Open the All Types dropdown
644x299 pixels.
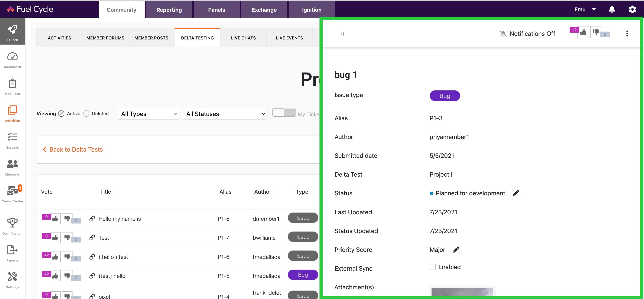click(148, 114)
